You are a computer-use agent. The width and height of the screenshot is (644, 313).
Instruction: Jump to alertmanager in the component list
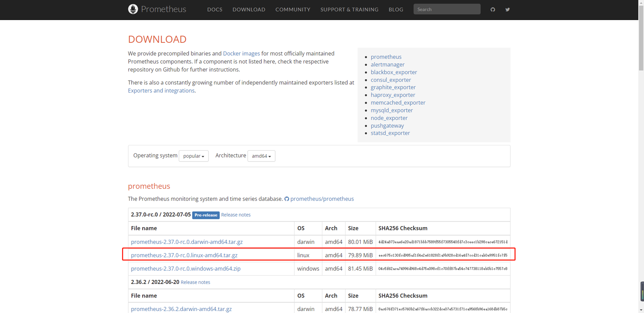point(388,65)
